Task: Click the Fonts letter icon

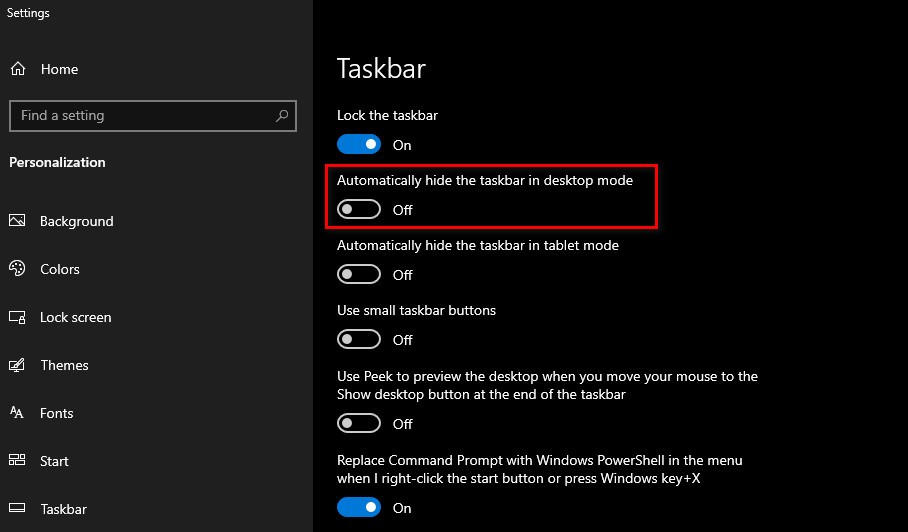Action: pyautogui.click(x=17, y=413)
